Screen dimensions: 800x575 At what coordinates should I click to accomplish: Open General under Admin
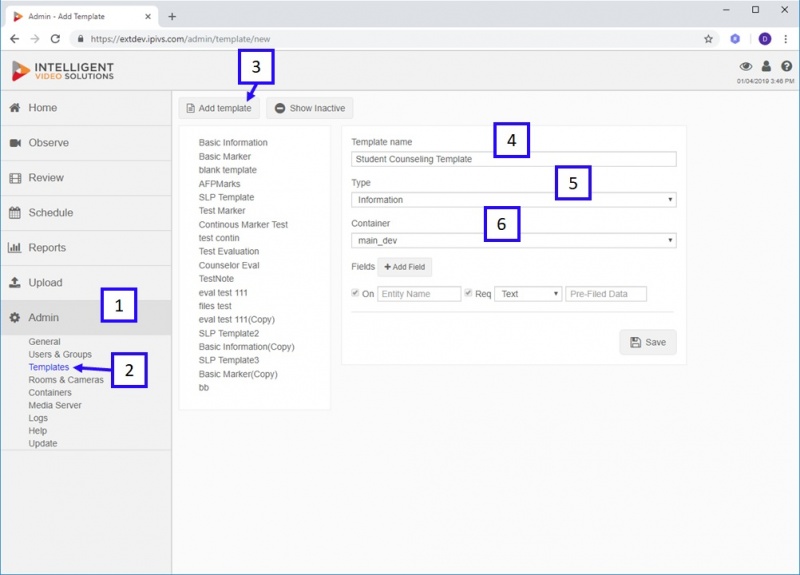coord(44,341)
